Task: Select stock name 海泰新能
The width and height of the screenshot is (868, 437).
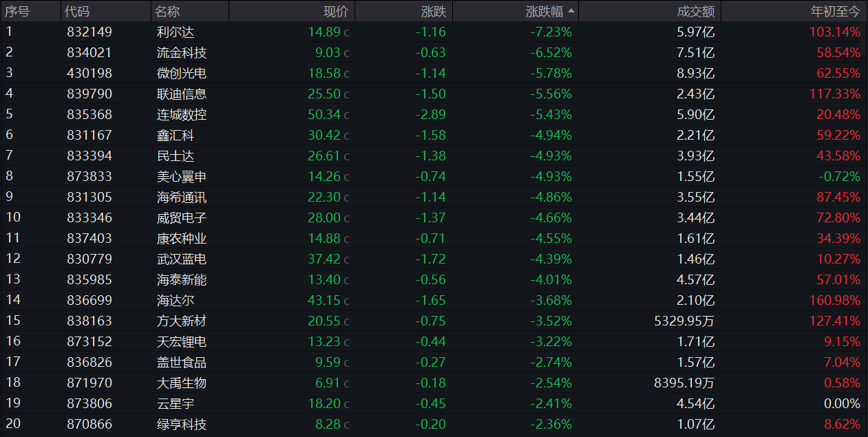Action: pyautogui.click(x=182, y=279)
